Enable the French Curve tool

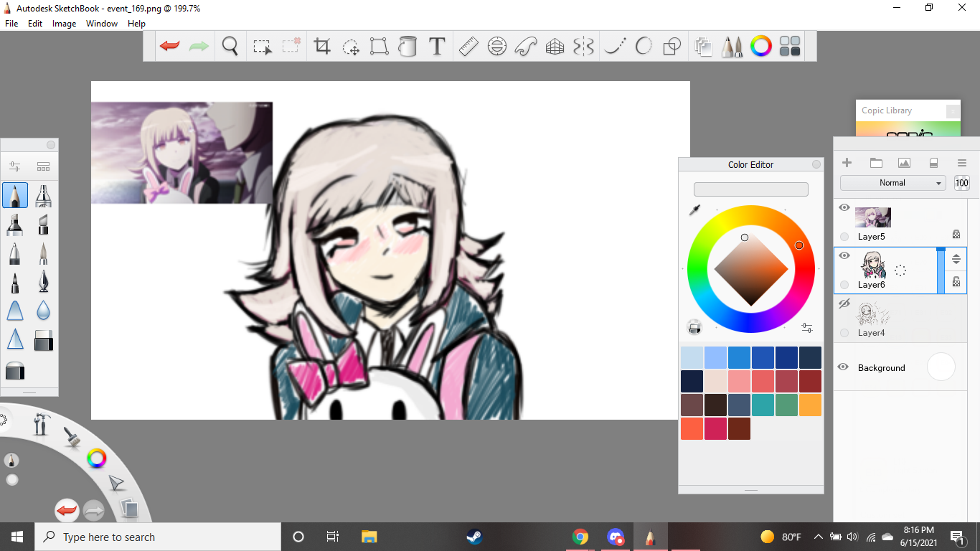point(526,47)
